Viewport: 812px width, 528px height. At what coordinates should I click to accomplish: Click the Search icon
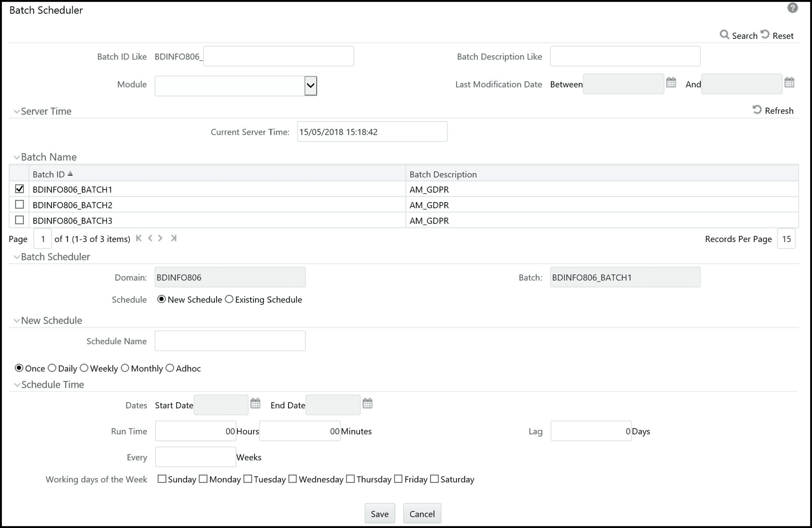coord(725,35)
